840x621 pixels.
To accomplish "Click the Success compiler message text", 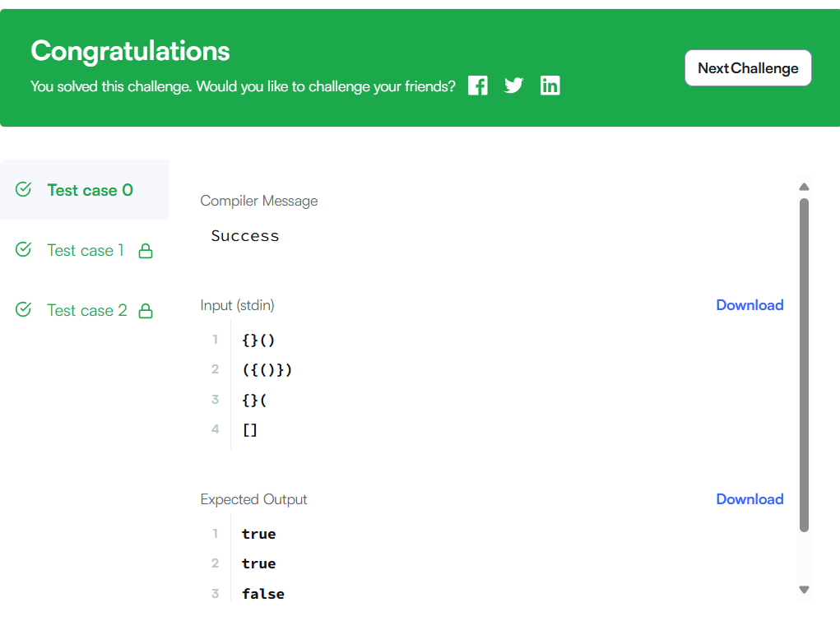I will (x=245, y=236).
